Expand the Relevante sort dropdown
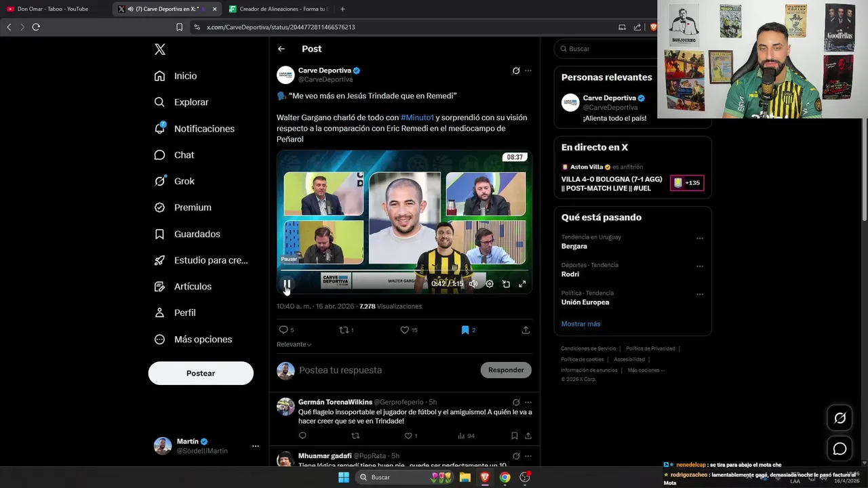868x488 pixels. tap(294, 344)
